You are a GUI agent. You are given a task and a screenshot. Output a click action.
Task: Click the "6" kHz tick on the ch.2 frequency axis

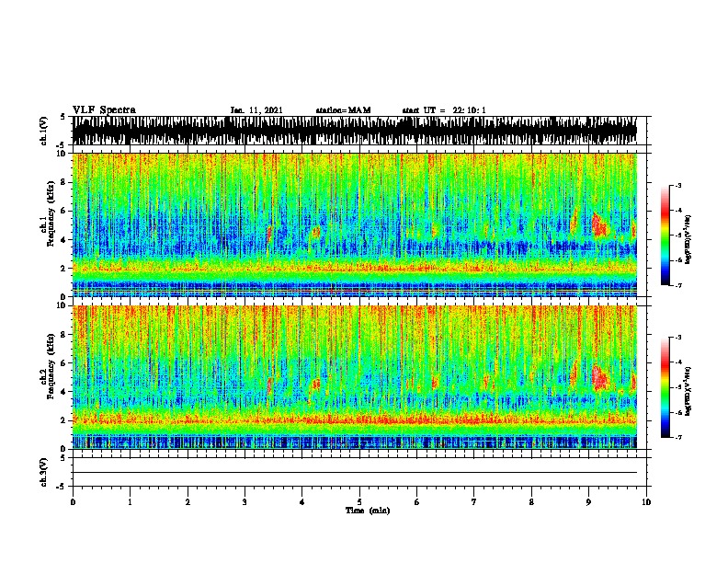65,362
